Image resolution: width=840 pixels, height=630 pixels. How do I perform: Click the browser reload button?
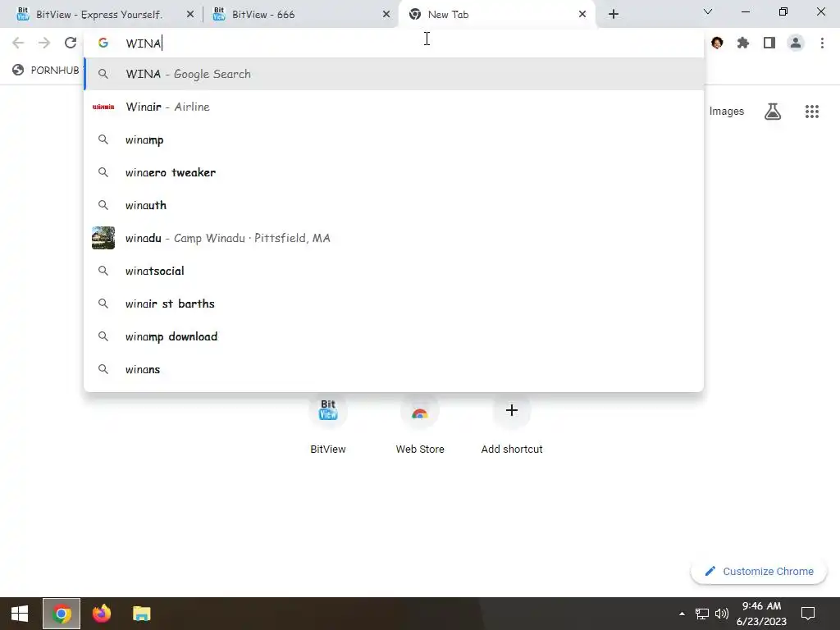71,43
